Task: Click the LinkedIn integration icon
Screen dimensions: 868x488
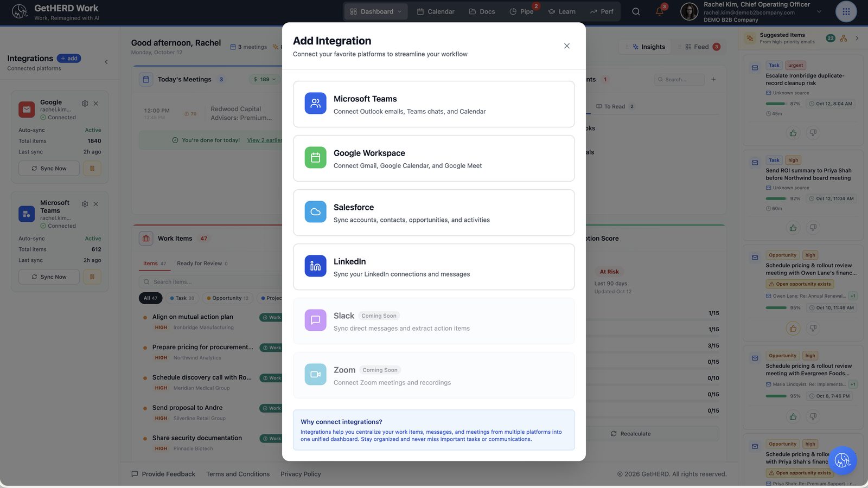Action: (315, 266)
